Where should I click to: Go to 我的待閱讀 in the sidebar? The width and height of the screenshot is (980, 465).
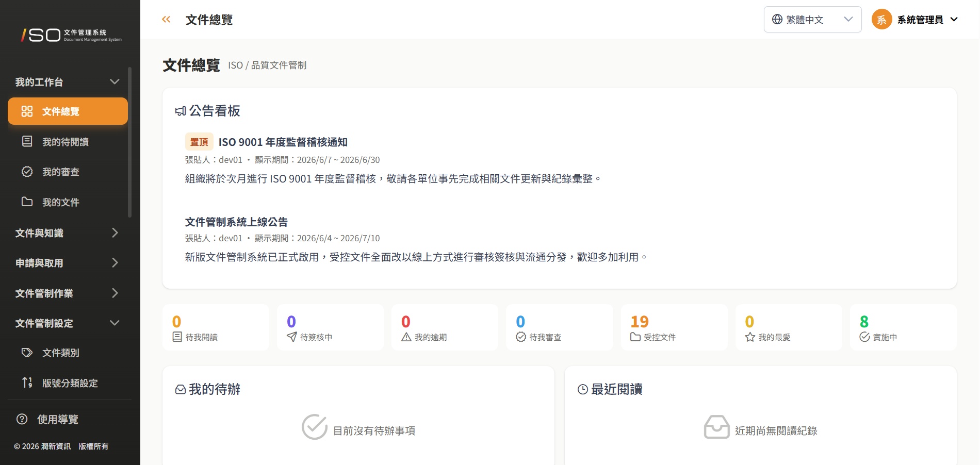click(68, 141)
